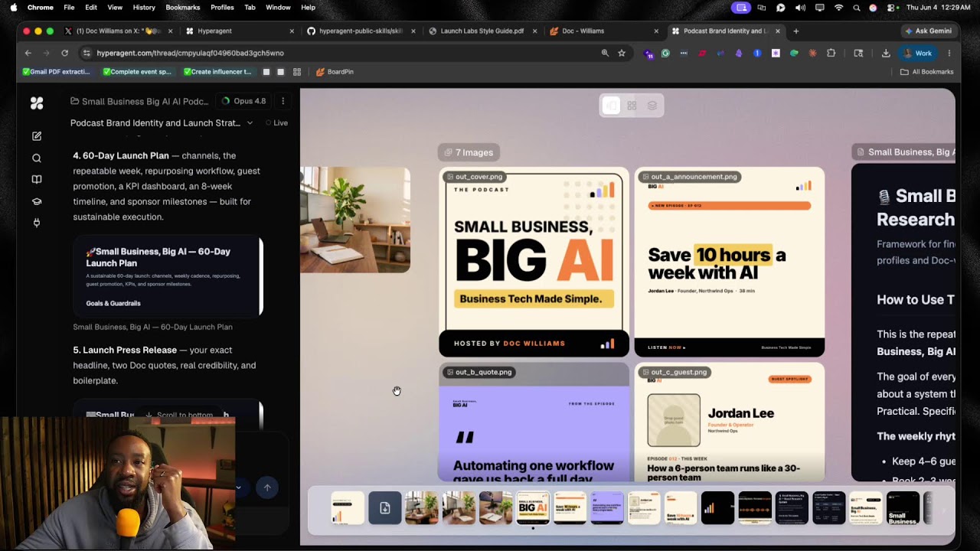Open Grammarly extension icon
Image resolution: width=980 pixels, height=551 pixels.
pyautogui.click(x=665, y=54)
